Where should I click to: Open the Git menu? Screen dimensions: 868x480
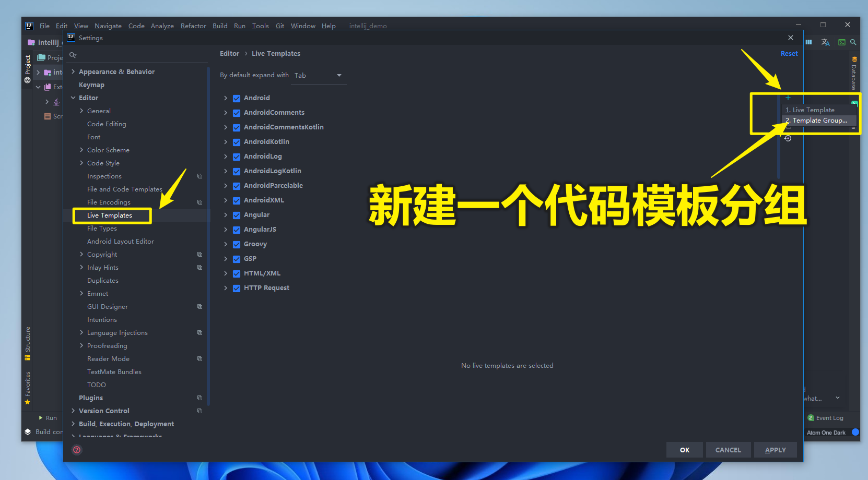pos(280,26)
